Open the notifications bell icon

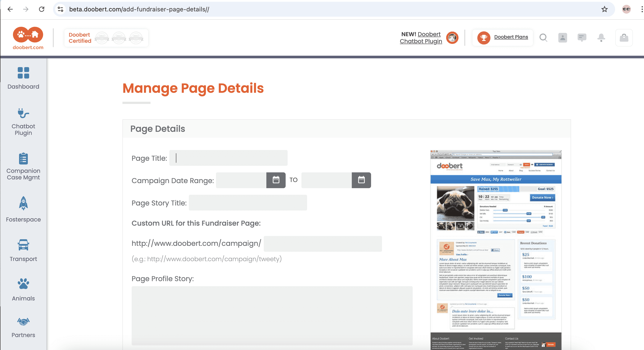[x=601, y=37]
